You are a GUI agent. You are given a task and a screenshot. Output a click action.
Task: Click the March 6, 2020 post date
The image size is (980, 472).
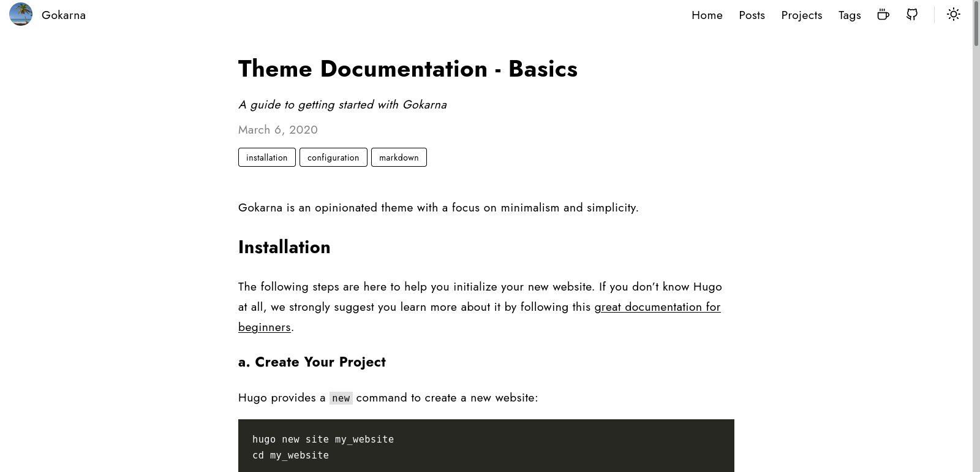pos(278,130)
